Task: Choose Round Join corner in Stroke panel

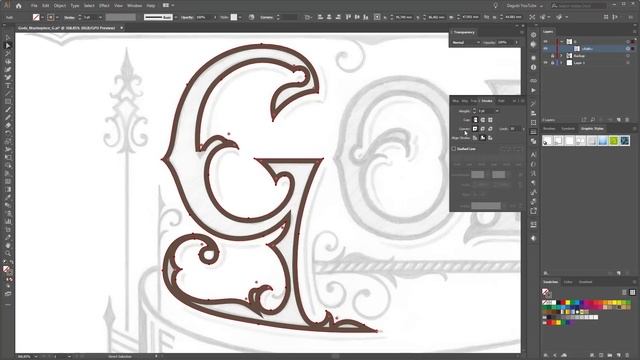Action: 483,129
